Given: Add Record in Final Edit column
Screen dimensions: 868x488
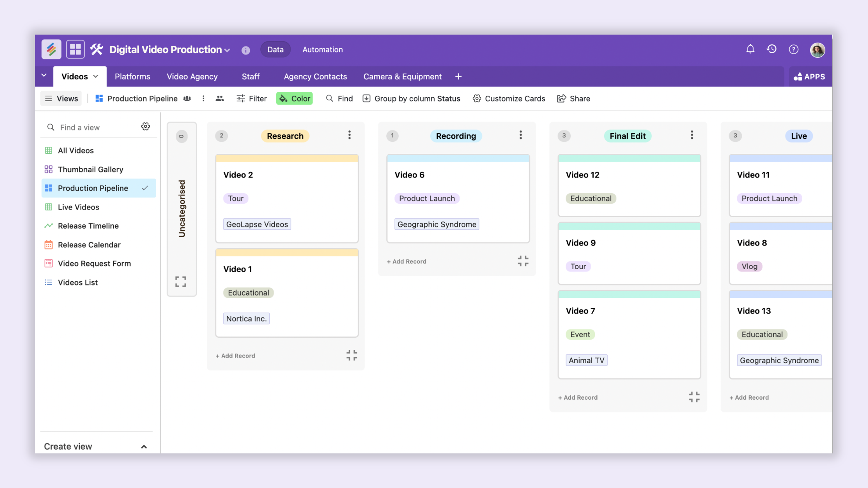Looking at the screenshot, I should [578, 397].
